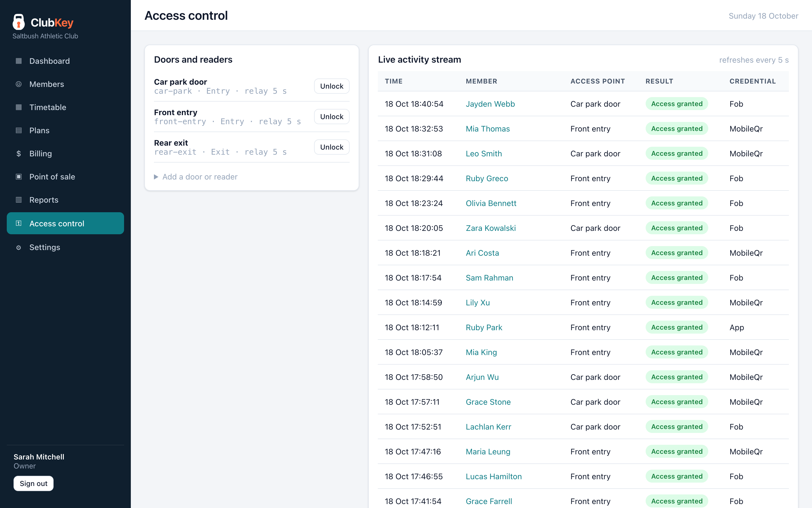Go to Members page
Screen dimensions: 812x508
coord(65,84)
